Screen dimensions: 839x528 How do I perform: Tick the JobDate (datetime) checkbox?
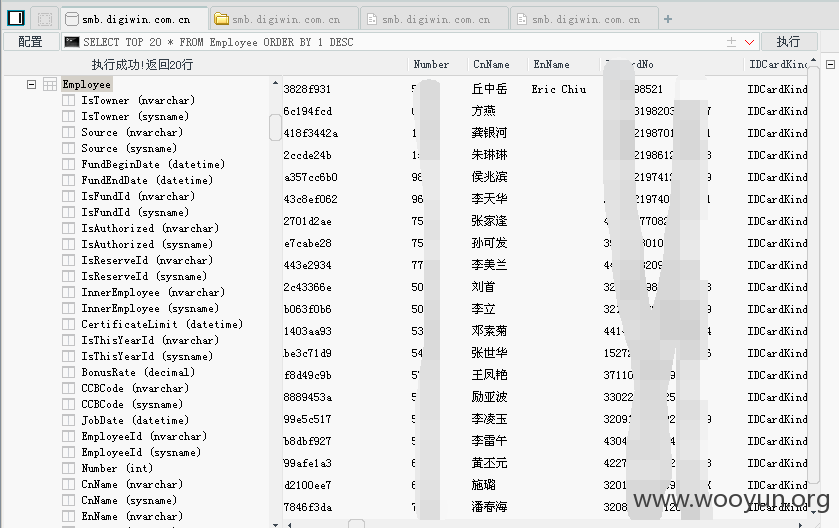(x=68, y=420)
